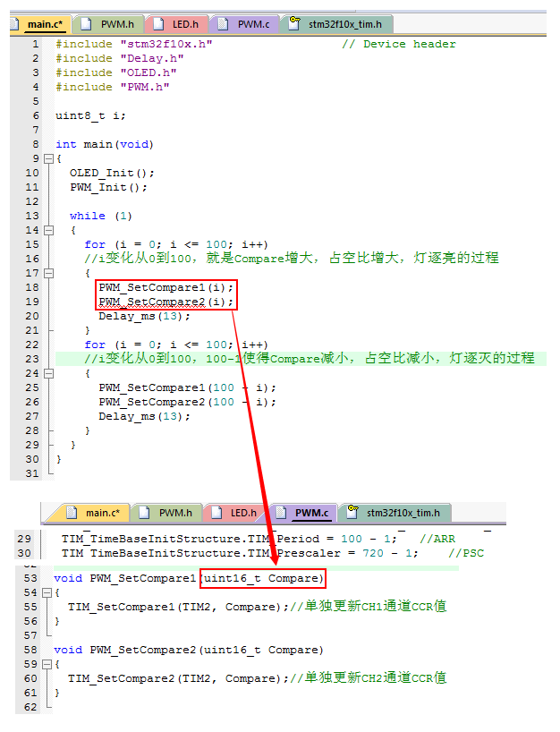Image resolution: width=560 pixels, height=732 pixels.
Task: Click 'PWM_Init();' call
Action: (x=108, y=187)
